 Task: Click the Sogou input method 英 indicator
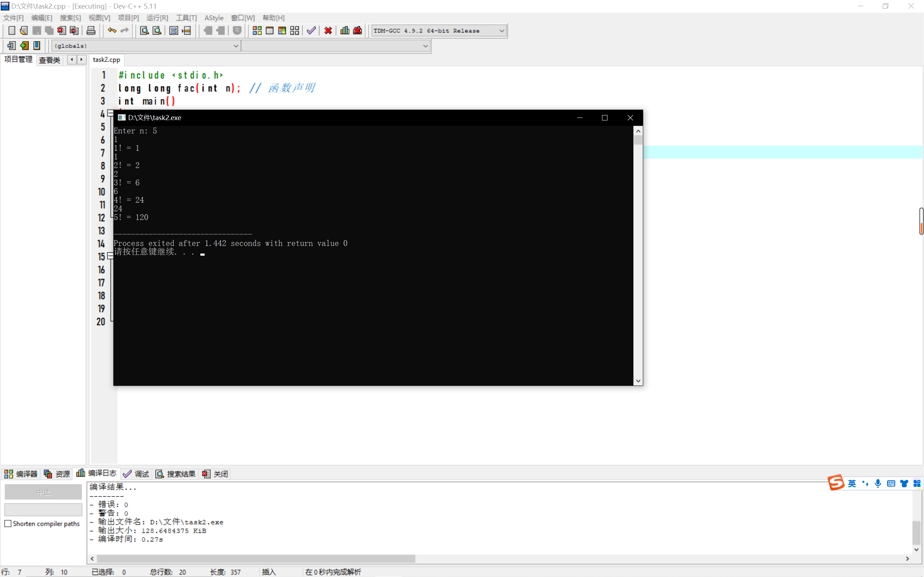click(852, 484)
